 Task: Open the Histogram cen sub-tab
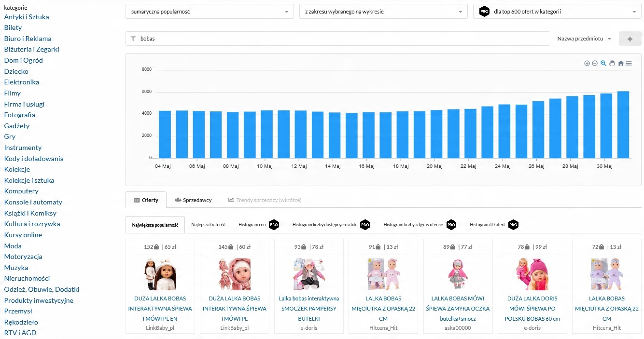coord(252,225)
